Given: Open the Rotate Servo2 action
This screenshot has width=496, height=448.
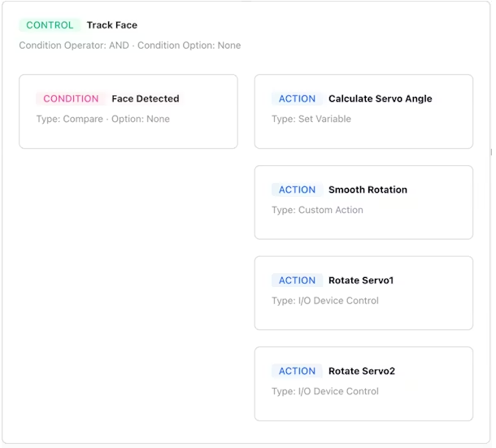Looking at the screenshot, I should tap(362, 371).
